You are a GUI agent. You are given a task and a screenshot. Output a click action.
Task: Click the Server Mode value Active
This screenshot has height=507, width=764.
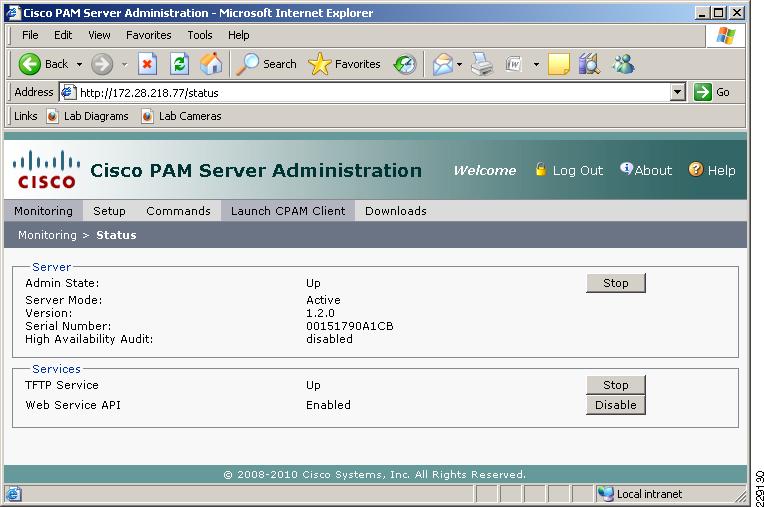pos(323,300)
